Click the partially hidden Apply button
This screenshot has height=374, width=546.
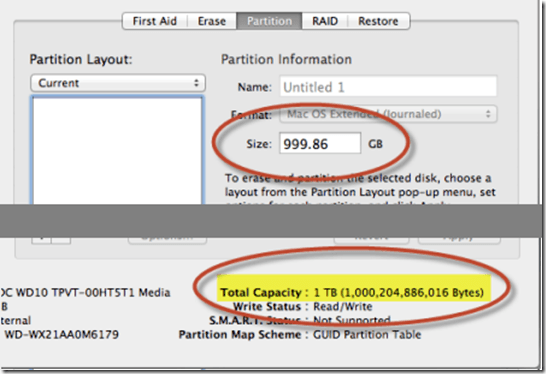459,240
